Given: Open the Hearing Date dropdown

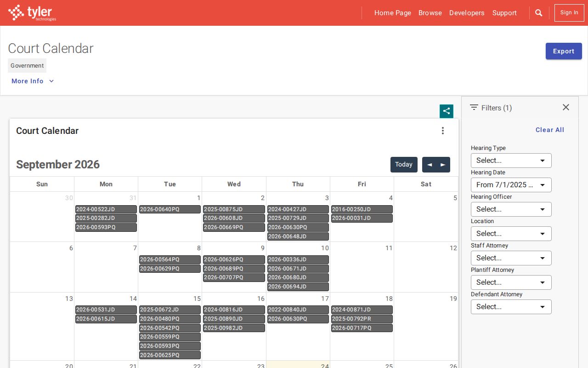Looking at the screenshot, I should click(511, 185).
